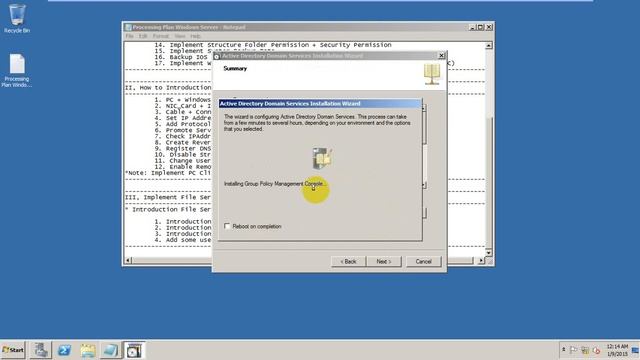The image size is (640, 360).
Task: Open the File menu in Notepad
Action: pyautogui.click(x=129, y=36)
